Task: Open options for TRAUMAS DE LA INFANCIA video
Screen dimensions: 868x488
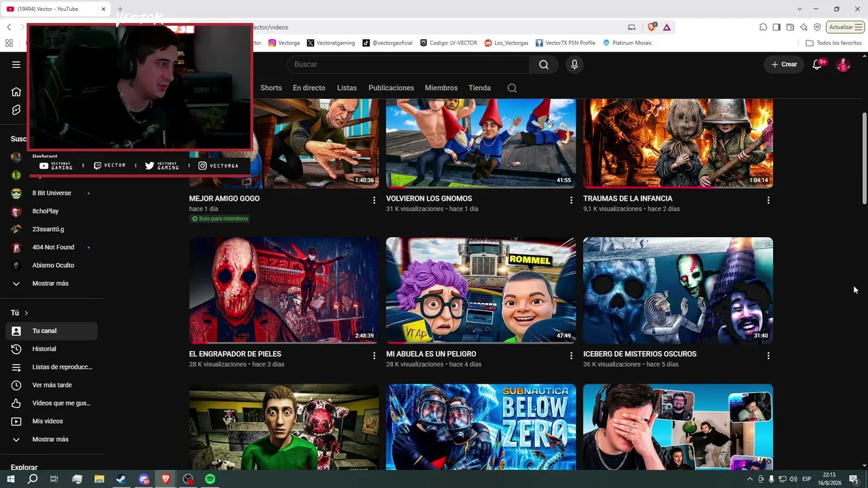Action: (x=768, y=200)
